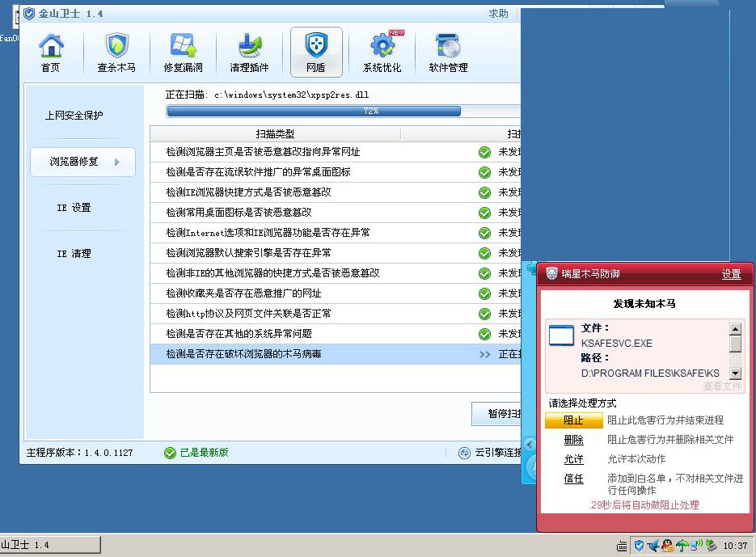The width and height of the screenshot is (756, 557).
Task: Click the 查看文件 view file link
Action: [x=722, y=386]
